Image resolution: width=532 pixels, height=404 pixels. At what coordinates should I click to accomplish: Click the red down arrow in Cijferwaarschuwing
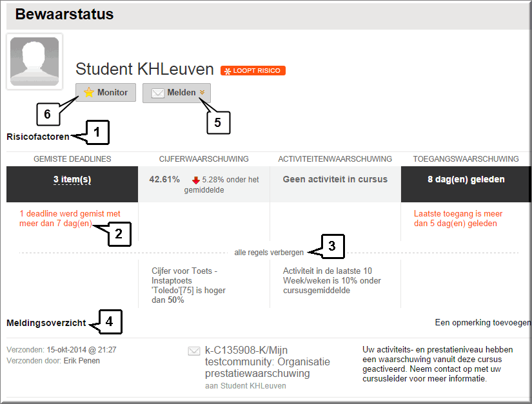click(x=195, y=180)
